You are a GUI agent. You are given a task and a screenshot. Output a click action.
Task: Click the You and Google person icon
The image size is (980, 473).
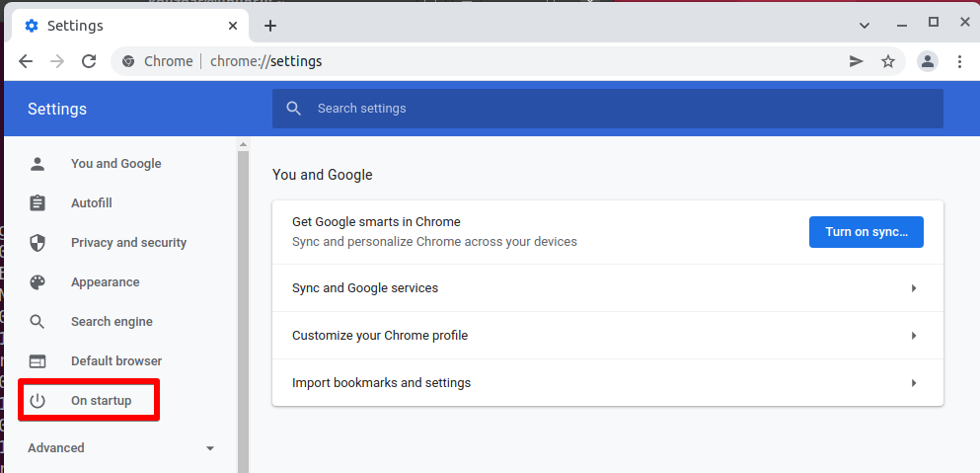(38, 164)
